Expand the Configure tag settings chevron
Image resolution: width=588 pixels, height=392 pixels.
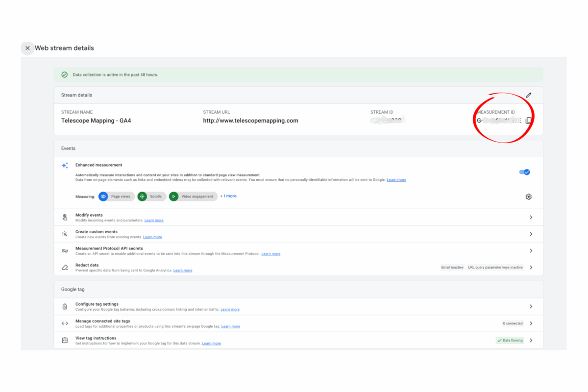pos(531,306)
